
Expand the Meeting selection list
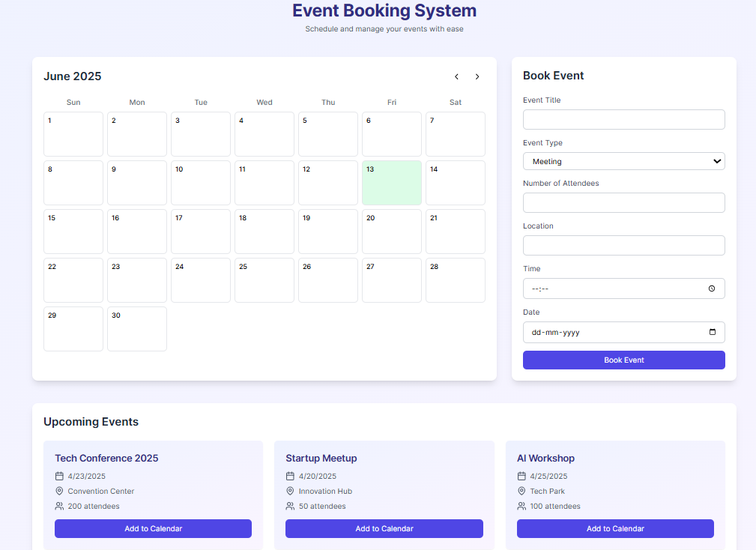pyautogui.click(x=623, y=161)
